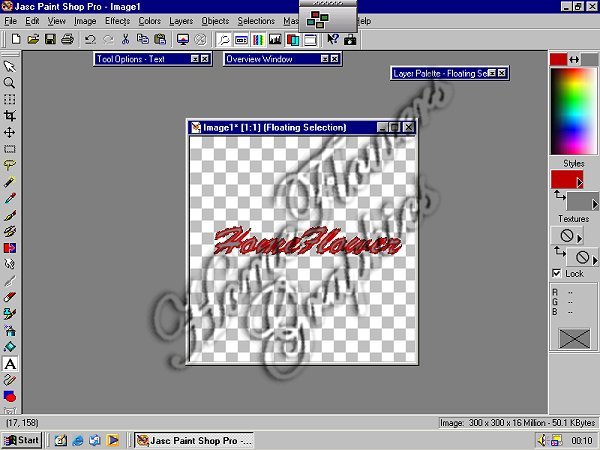The width and height of the screenshot is (600, 450).
Task: Uncheck the Lock checkbox in color palette
Action: tap(557, 273)
